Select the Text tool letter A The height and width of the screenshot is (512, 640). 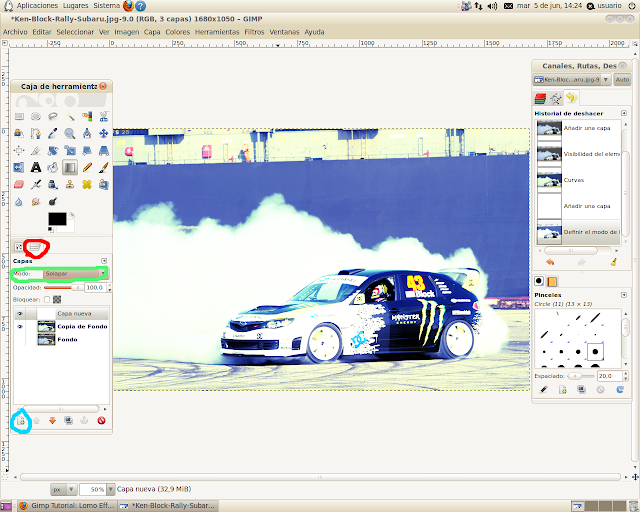click(x=36, y=167)
